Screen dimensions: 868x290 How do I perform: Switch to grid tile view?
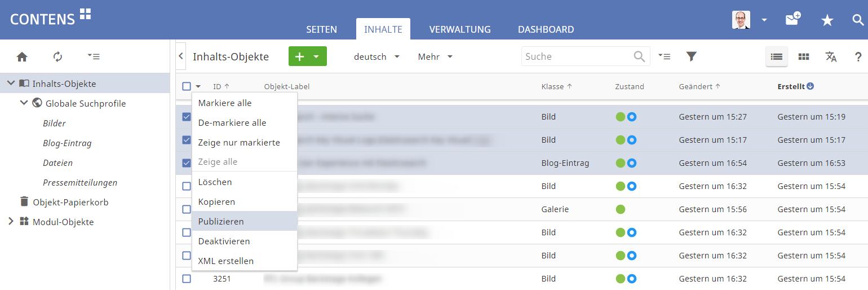click(x=804, y=56)
